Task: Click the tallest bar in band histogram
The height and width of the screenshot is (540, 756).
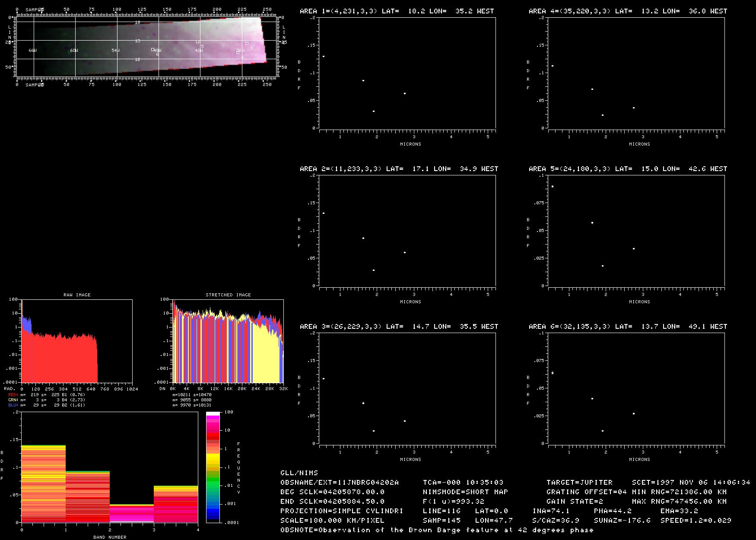Action: [44, 484]
